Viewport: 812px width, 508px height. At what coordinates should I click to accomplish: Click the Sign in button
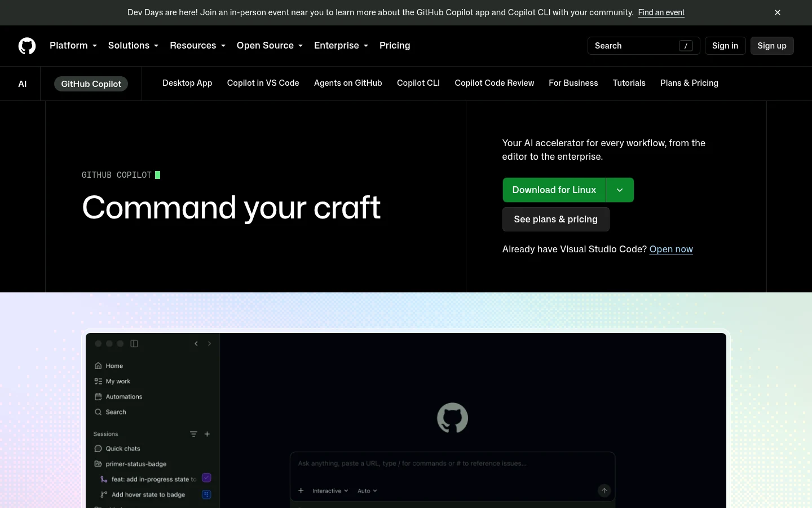[725, 46]
